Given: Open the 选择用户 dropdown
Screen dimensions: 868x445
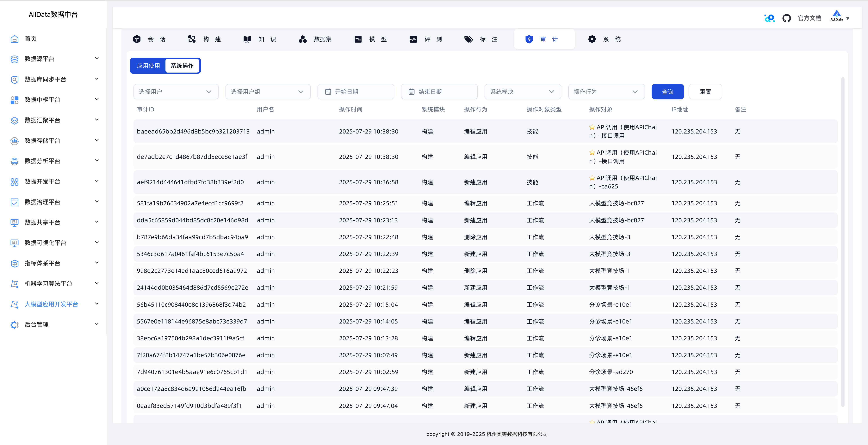Looking at the screenshot, I should [176, 92].
